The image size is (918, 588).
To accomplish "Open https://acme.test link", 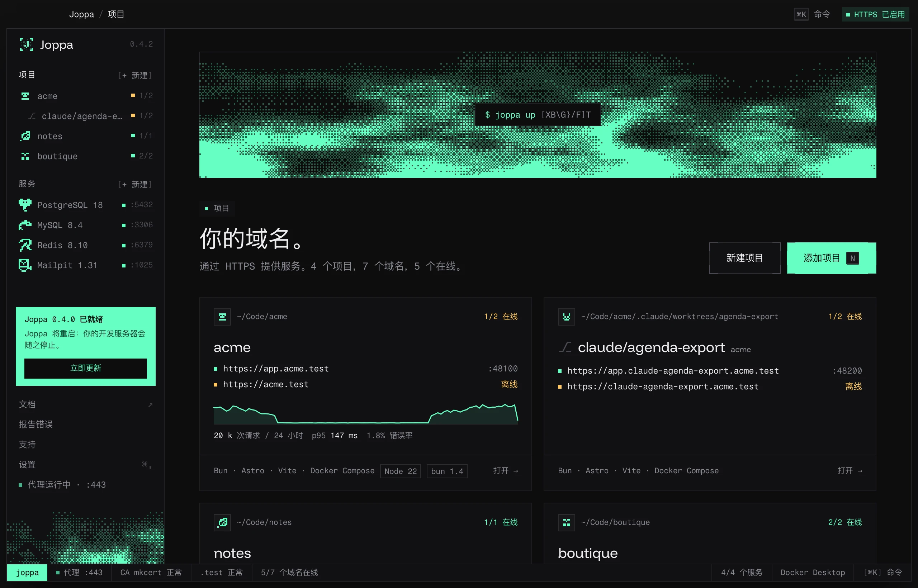I will pos(266,384).
